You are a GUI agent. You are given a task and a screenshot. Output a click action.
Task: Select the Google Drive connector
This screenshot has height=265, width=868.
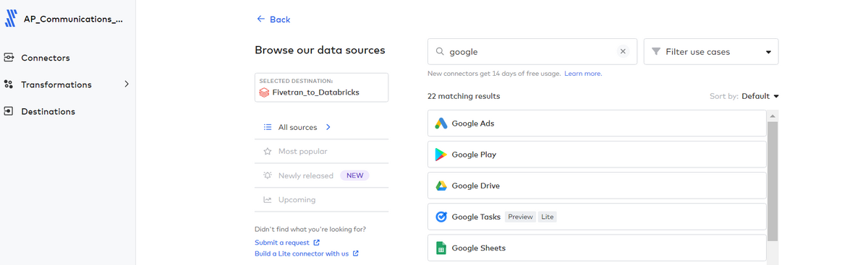pos(597,186)
